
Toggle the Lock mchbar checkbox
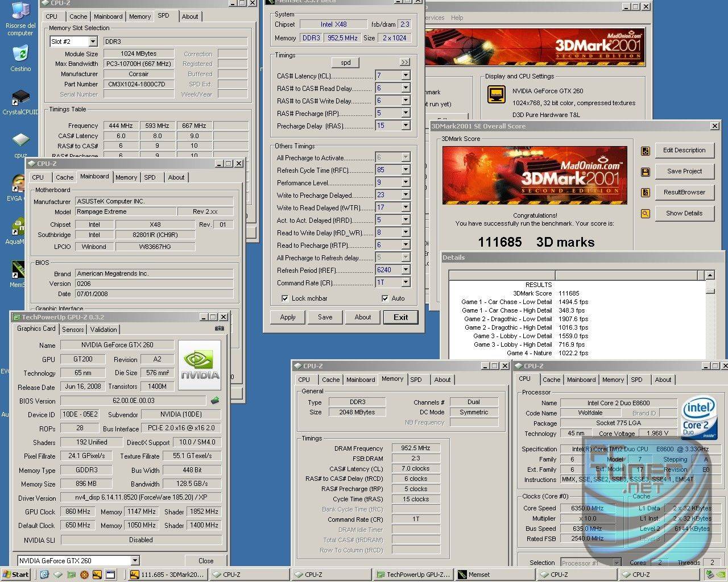[285, 298]
